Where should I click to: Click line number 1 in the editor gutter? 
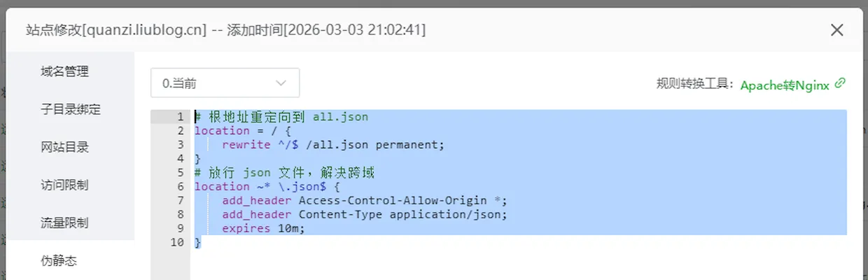click(180, 117)
